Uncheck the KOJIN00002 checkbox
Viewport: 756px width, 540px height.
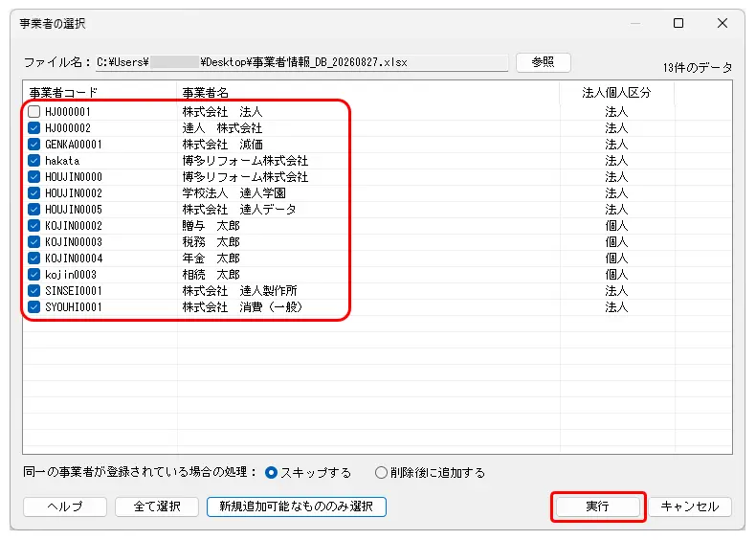coord(33,226)
